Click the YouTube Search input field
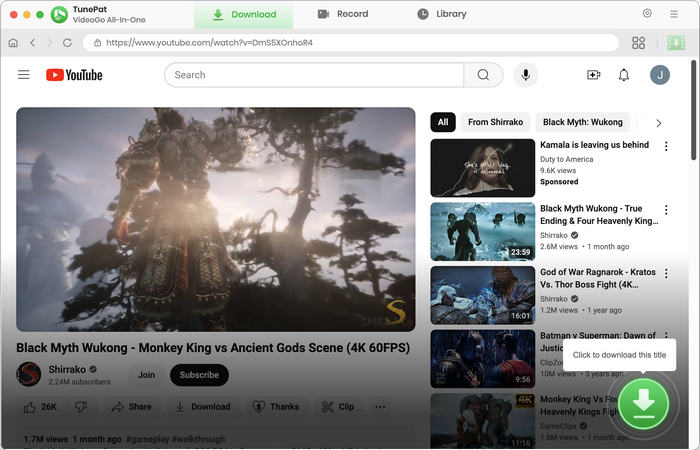This screenshot has width=700, height=450. [314, 75]
